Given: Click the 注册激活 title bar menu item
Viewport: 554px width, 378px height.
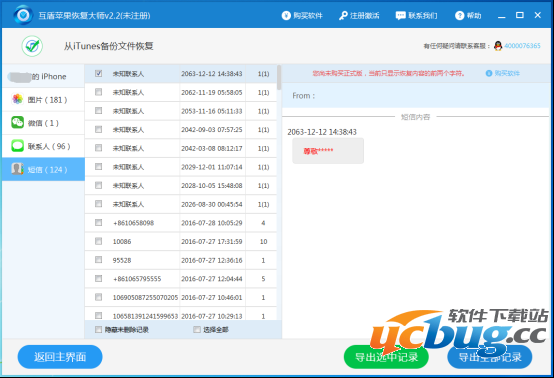Looking at the screenshot, I should (x=359, y=16).
